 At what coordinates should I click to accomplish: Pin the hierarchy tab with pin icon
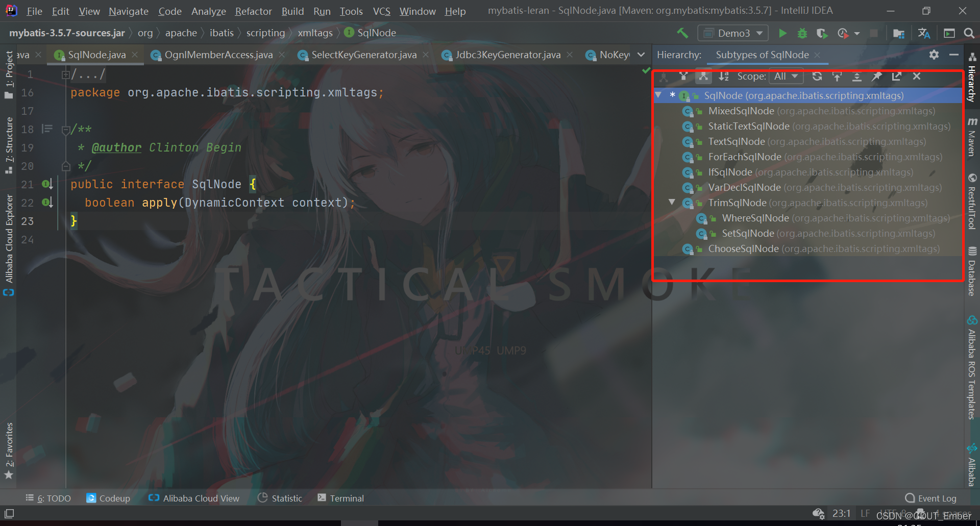tap(877, 77)
